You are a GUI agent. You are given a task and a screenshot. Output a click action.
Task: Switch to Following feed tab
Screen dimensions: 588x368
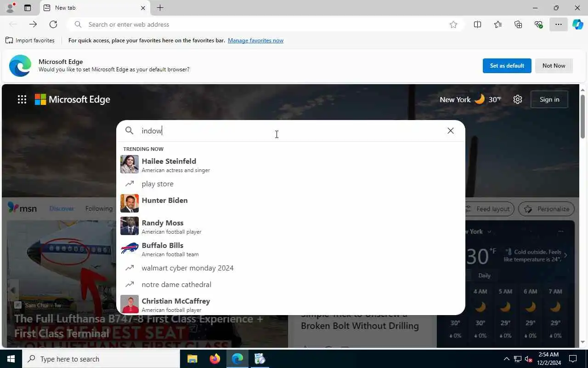tap(99, 208)
